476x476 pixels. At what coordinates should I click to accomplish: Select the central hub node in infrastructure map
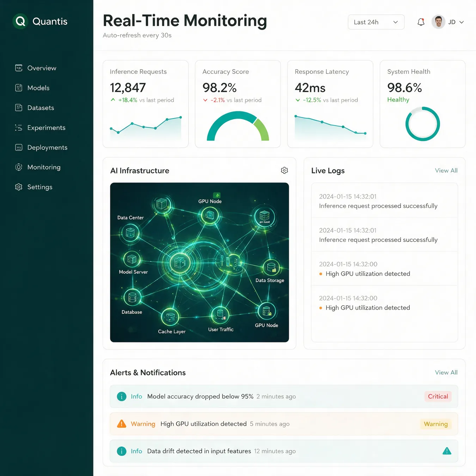(x=180, y=263)
